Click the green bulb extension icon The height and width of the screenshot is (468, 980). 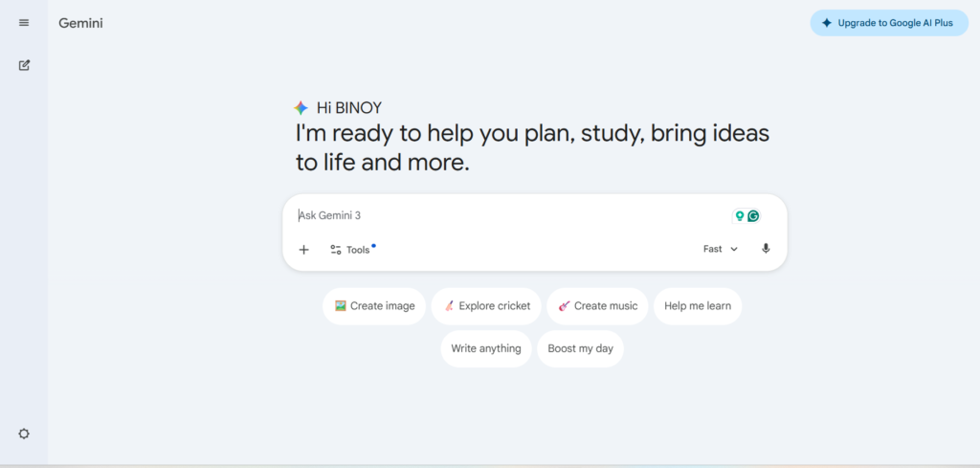(x=739, y=216)
